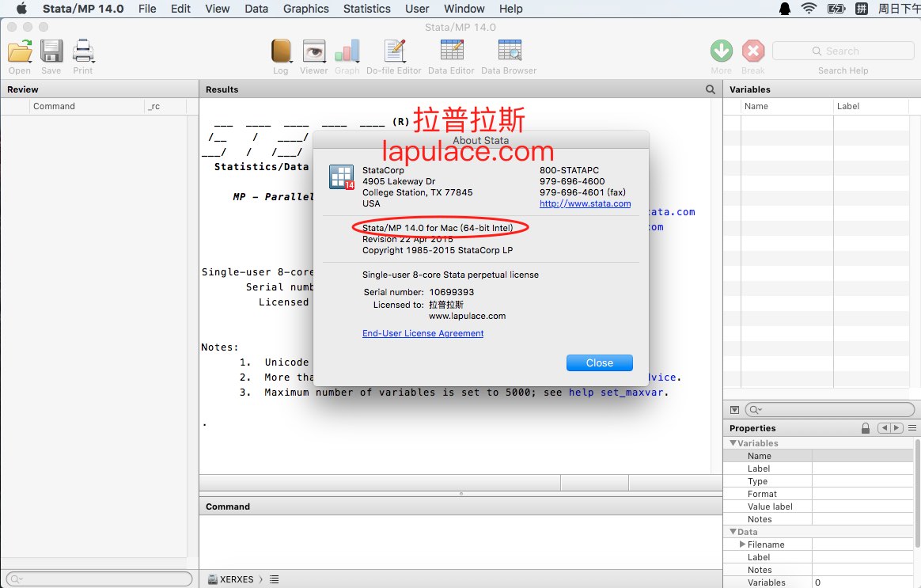The image size is (921, 588).
Task: Click the Print toolbar icon
Action: (x=83, y=51)
